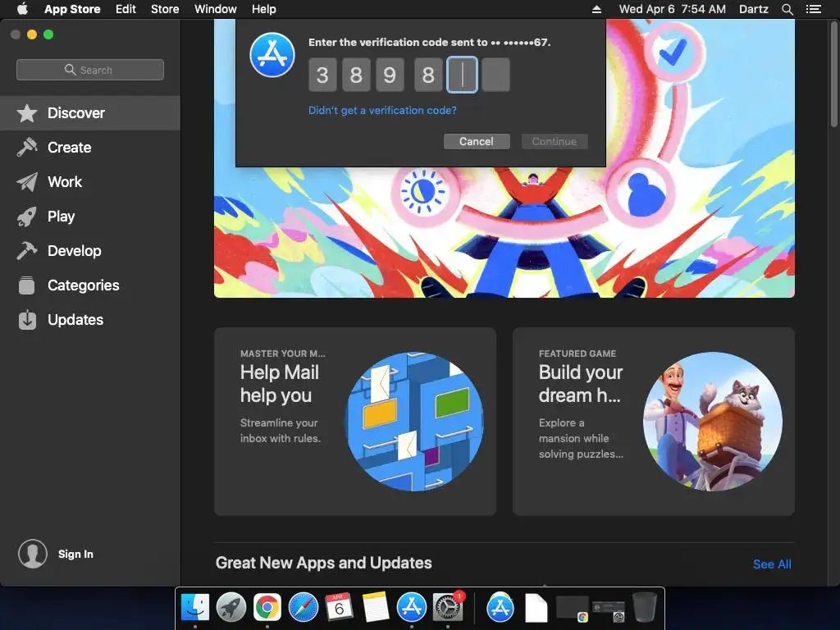Open System Preferences from the Dock
Screen dimensions: 840x630
coord(447,608)
